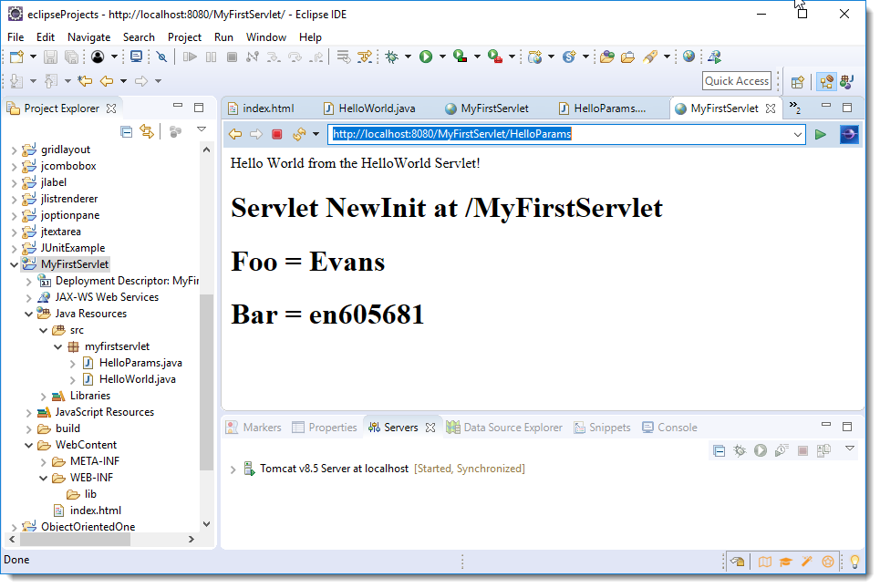Screen dimensions: 880x588
Task: Switch to the Markers tab
Action: 254,428
